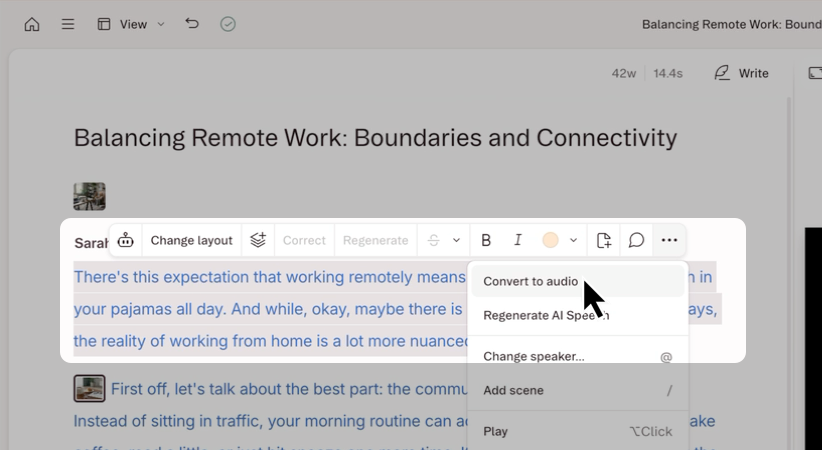Click the Correct button
822x450 pixels.
coord(304,240)
